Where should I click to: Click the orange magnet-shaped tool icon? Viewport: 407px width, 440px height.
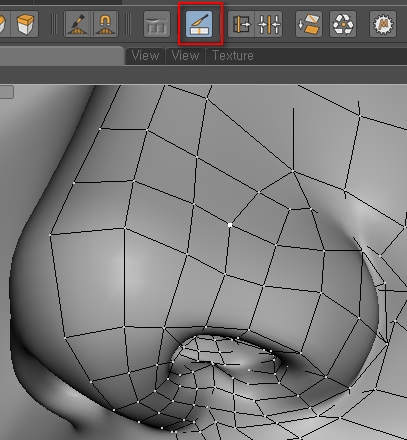click(105, 24)
